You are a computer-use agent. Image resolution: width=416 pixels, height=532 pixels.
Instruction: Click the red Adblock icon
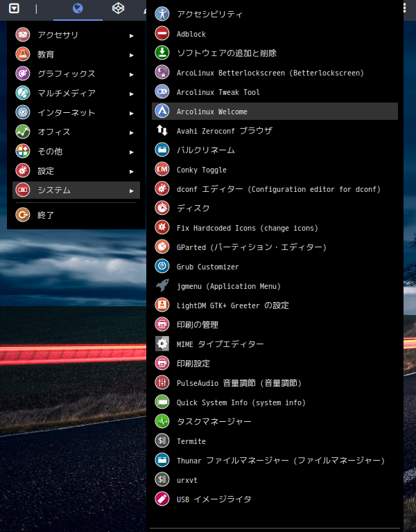click(162, 33)
